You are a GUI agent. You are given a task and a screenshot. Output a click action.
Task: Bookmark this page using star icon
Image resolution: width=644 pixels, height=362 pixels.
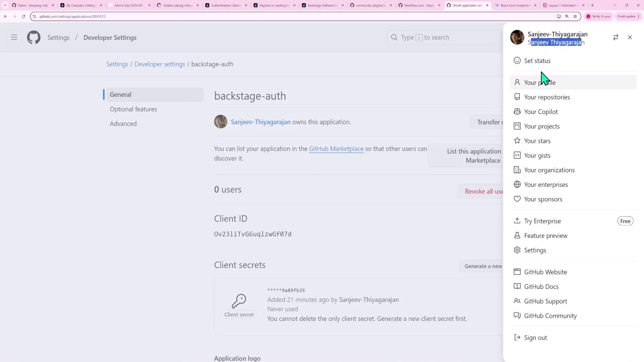point(575,16)
